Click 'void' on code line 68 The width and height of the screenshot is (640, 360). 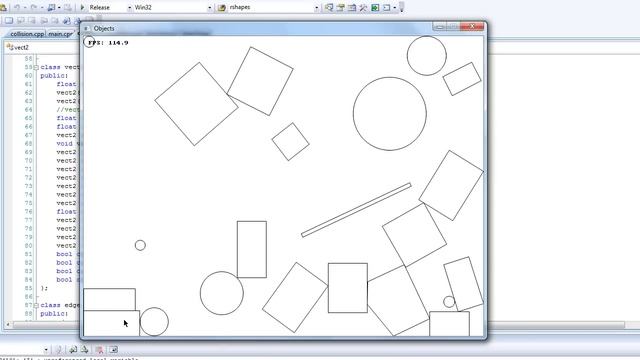click(64, 144)
